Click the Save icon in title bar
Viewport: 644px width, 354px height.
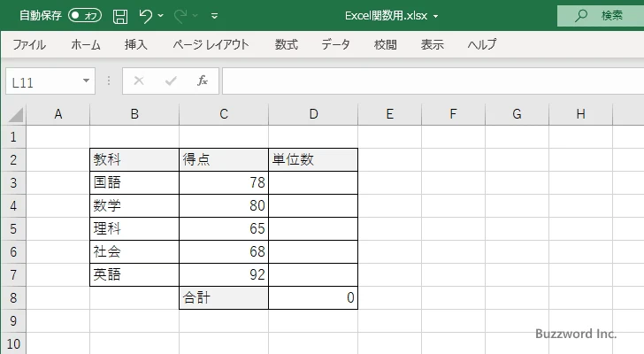(120, 16)
